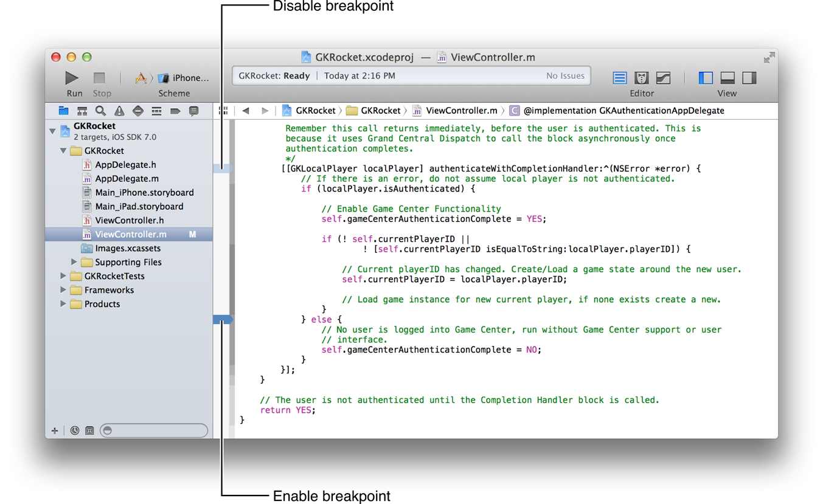This screenshot has width=823, height=504.
Task: Select ViewController.m in navigator
Action: click(x=129, y=235)
